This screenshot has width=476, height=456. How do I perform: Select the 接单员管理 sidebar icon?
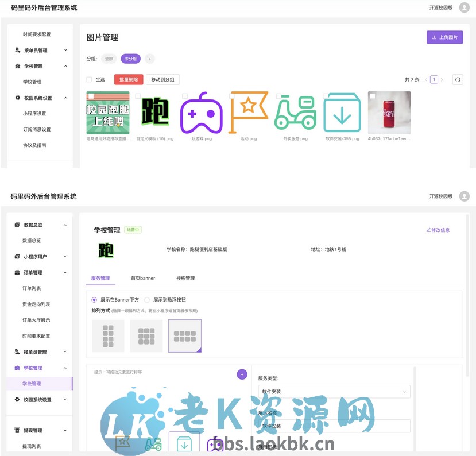pyautogui.click(x=17, y=351)
